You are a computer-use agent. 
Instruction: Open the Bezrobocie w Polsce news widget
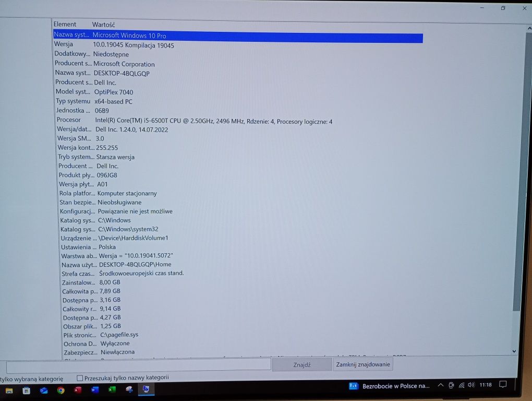click(x=389, y=386)
